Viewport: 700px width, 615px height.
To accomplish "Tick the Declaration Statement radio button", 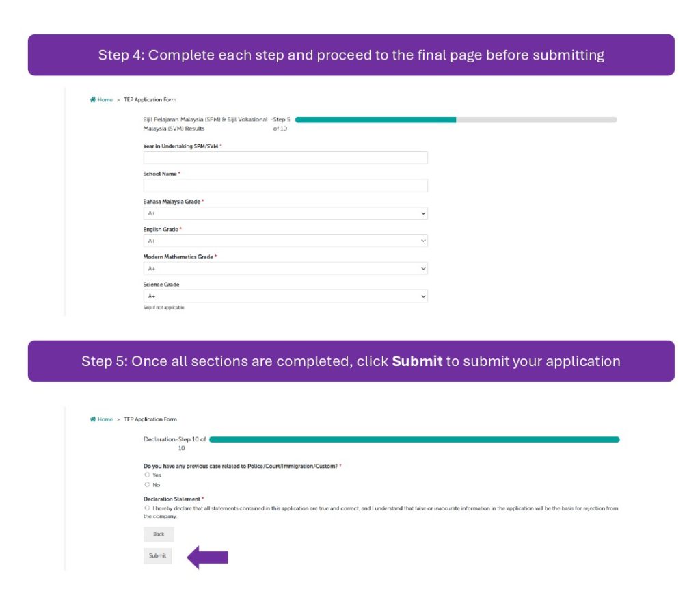I will 147,508.
